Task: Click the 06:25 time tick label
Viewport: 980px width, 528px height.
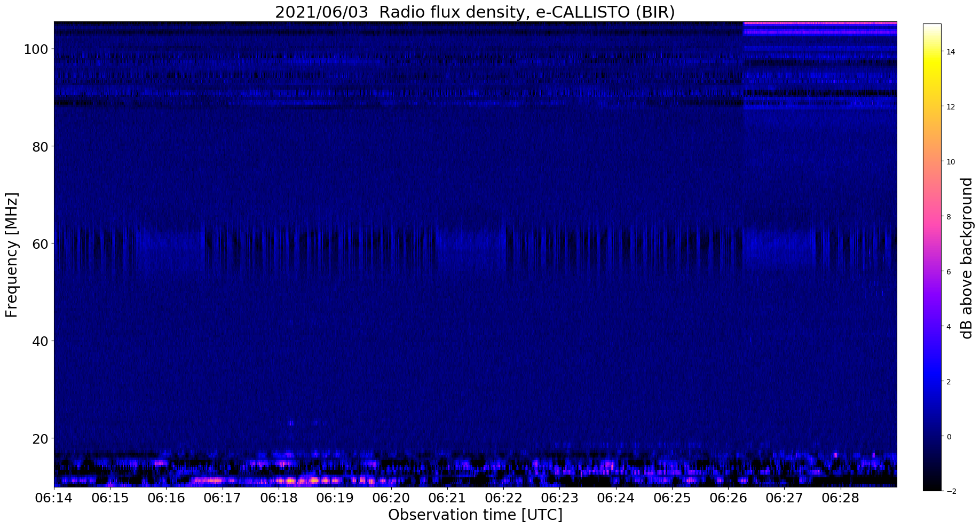Action: [672, 498]
